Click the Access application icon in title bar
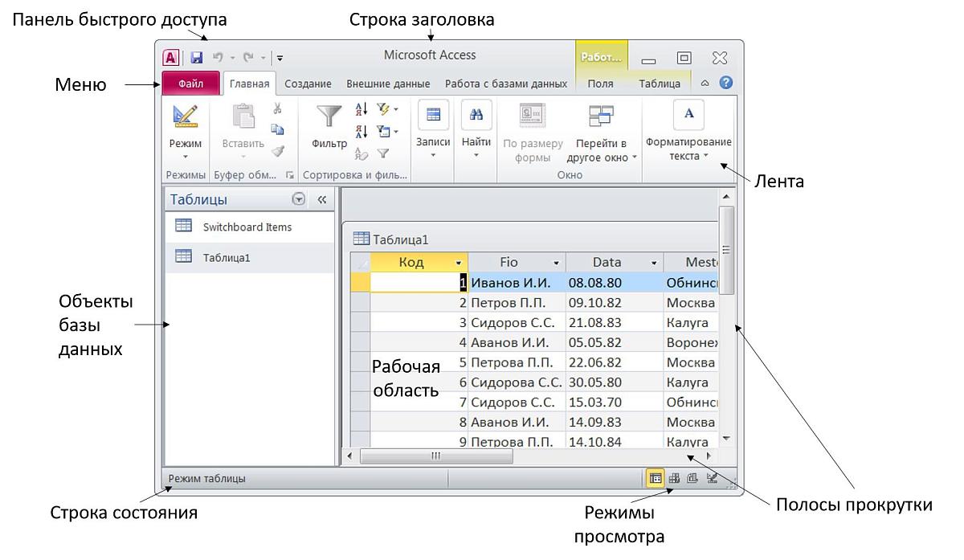 click(x=171, y=57)
